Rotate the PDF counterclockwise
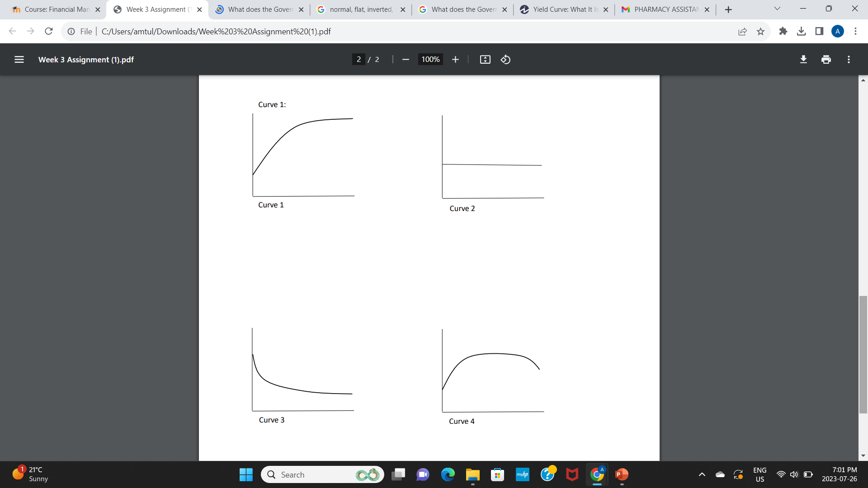This screenshot has height=488, width=868. pos(505,59)
